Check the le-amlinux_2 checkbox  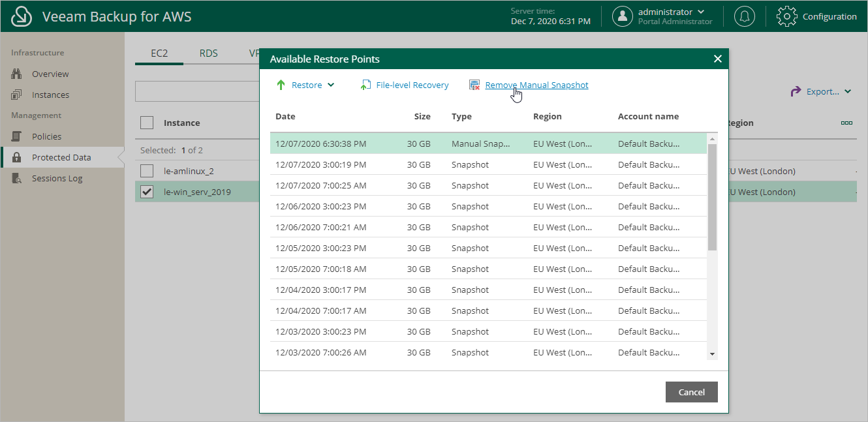pos(147,171)
